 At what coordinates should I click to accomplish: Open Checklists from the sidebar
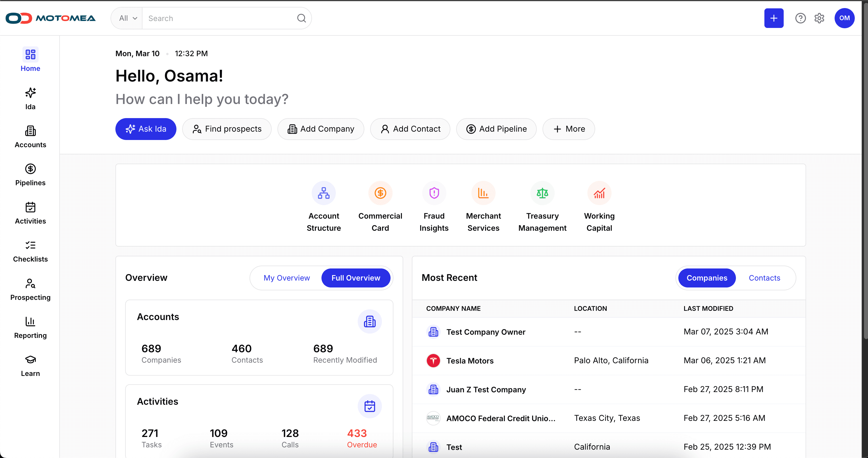(x=30, y=251)
